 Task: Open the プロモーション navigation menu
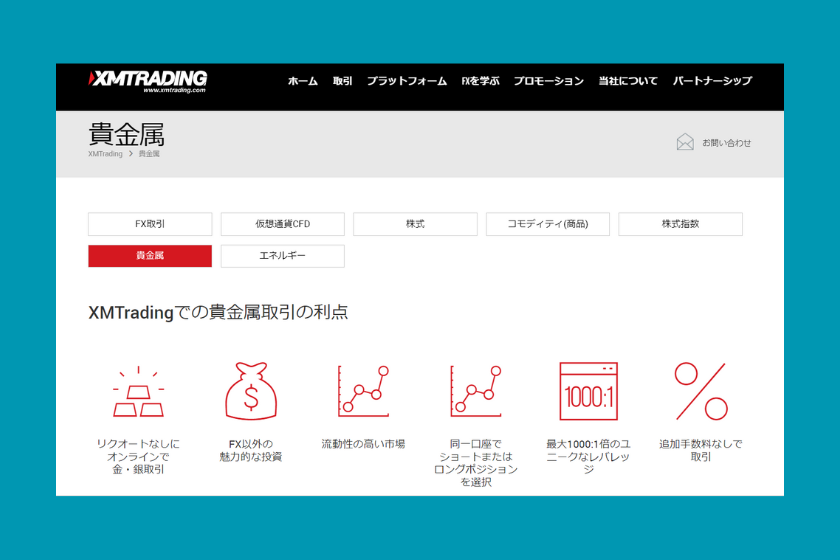point(548,81)
